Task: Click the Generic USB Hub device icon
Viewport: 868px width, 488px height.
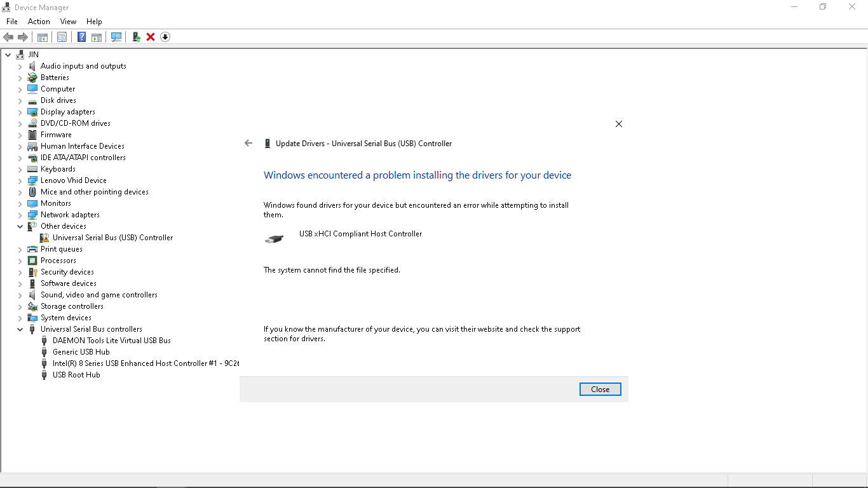Action: point(44,352)
